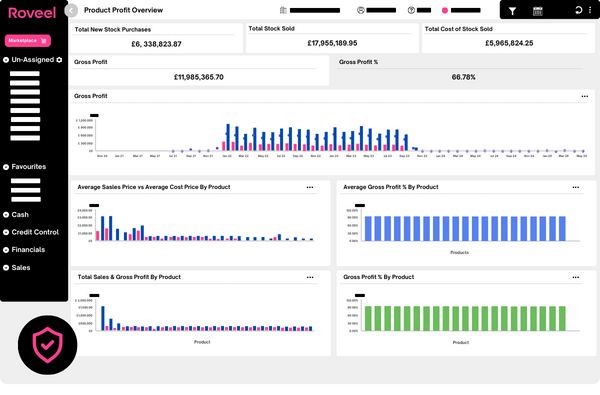Viewport: 600px width, 395px height.
Task: Go back using the grey arrow button
Action: click(x=71, y=10)
